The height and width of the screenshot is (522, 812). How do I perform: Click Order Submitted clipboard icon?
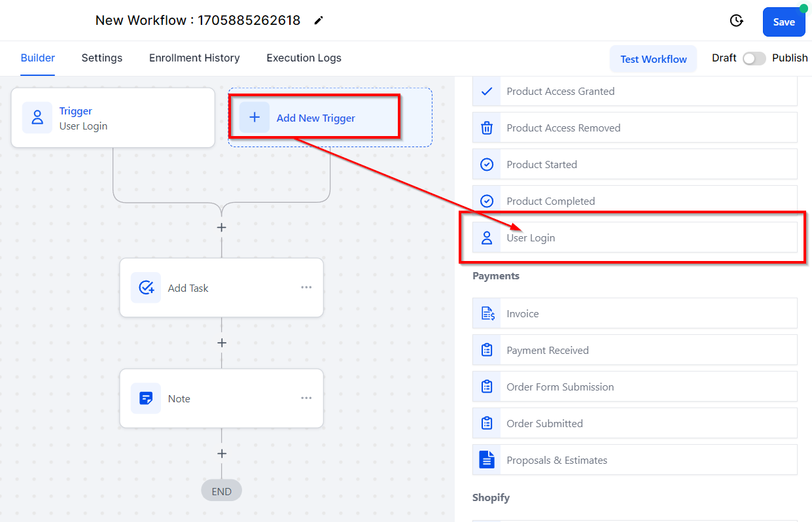point(487,424)
